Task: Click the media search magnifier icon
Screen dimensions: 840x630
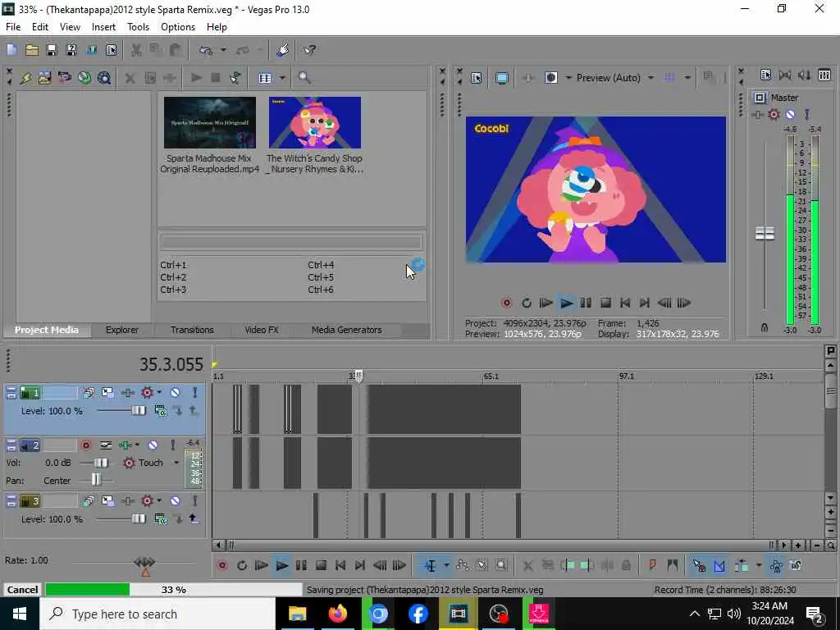Action: [x=304, y=78]
